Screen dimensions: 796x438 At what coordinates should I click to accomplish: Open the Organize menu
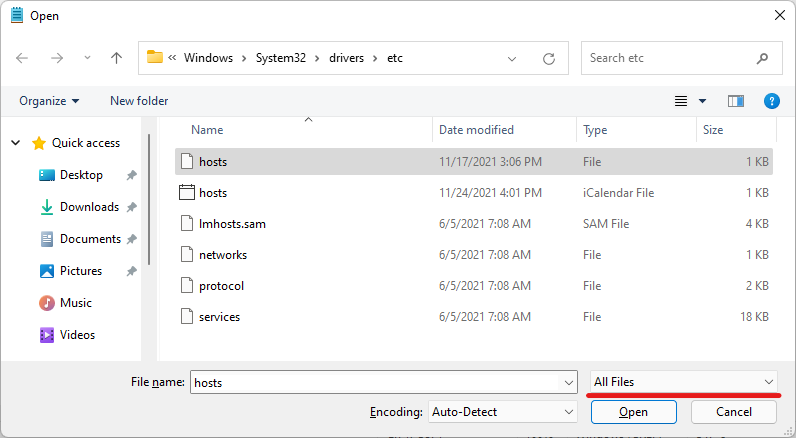[48, 101]
